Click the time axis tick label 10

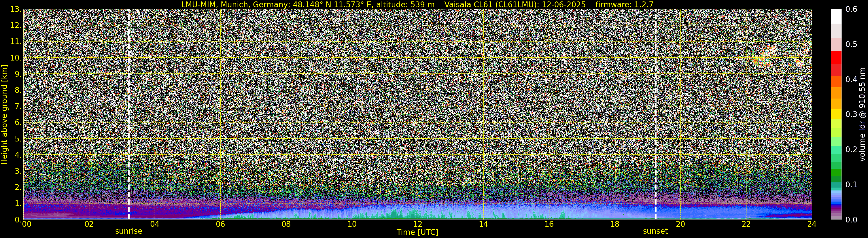(352, 224)
